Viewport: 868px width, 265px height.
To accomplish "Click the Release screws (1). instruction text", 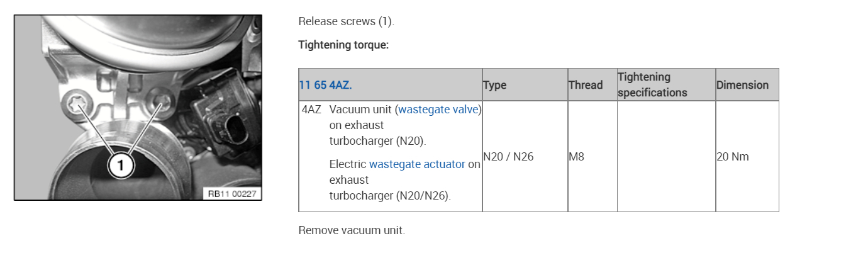I will (x=346, y=21).
